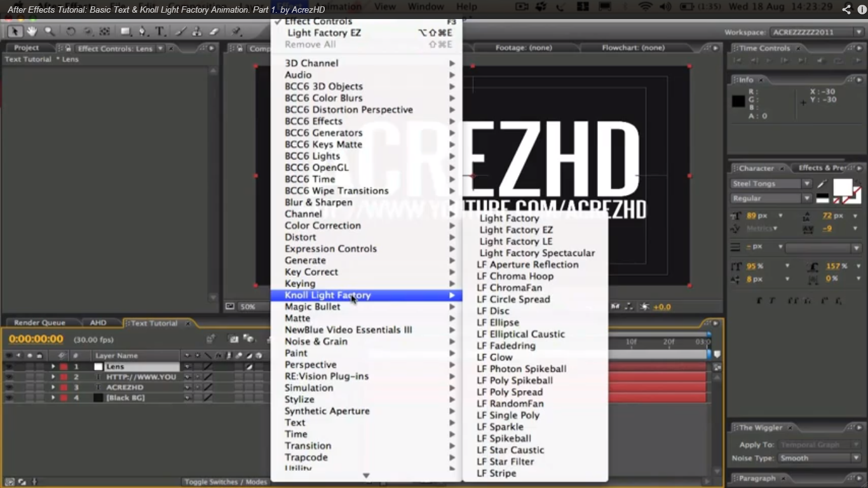This screenshot has height=488, width=868.
Task: Hide the Lens layer with eye toggle
Action: pos(9,367)
